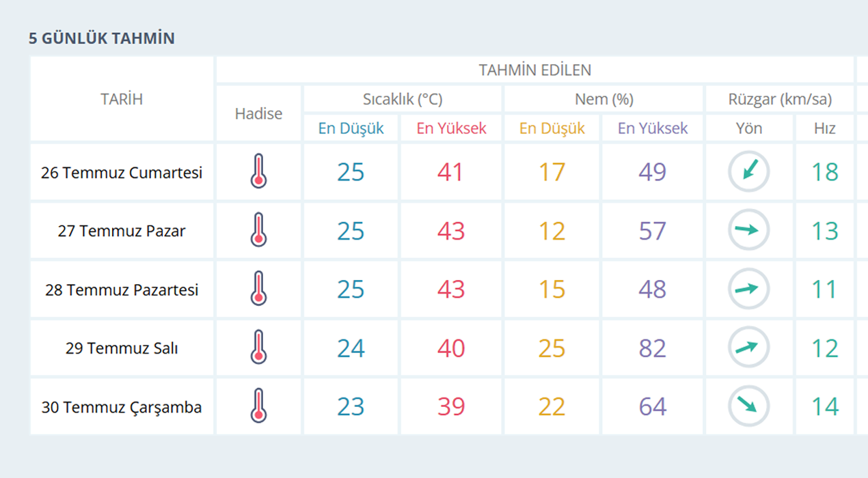Click the wind direction arrow for 28 Temmuz
The image size is (868, 478).
coord(749,290)
